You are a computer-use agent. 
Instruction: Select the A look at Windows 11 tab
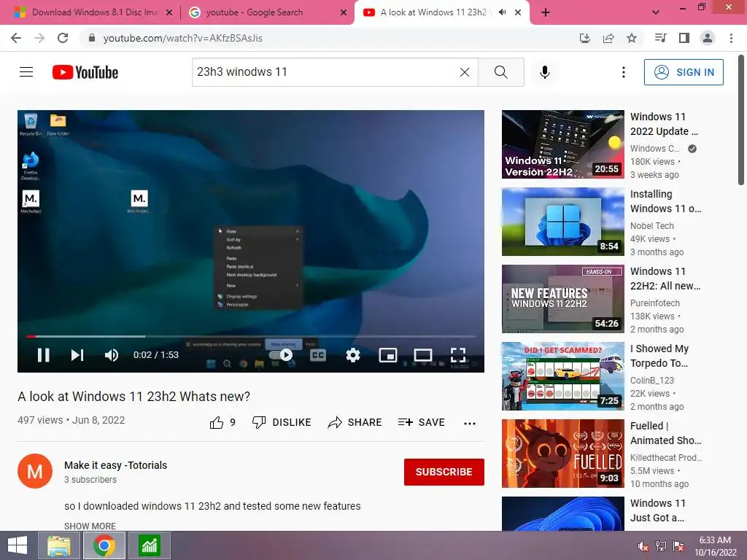[x=433, y=12]
